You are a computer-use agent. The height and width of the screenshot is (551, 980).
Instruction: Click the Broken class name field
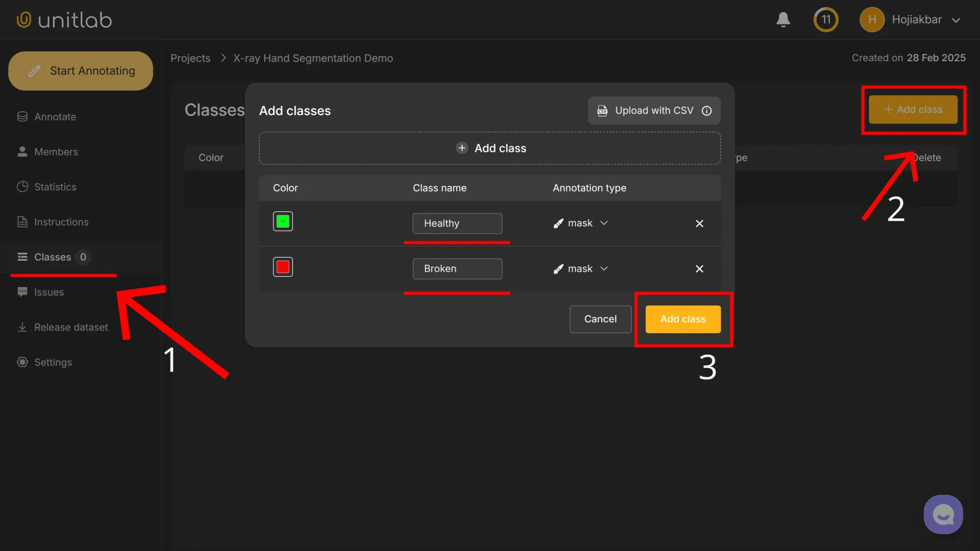click(457, 268)
